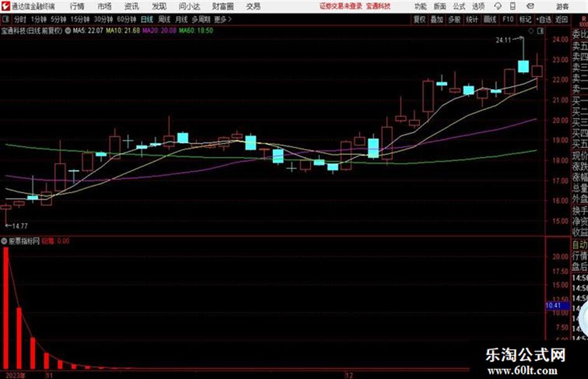Toggle the panel icon left of 分时
Viewport: 588px width, 379px height.
click(6, 19)
